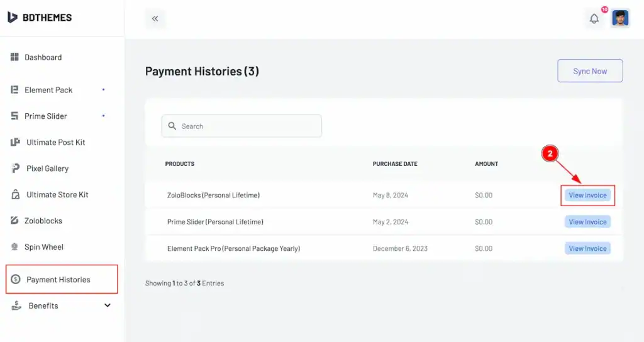
Task: View Invoice for ZoloBlocks purchase
Action: [x=587, y=195]
